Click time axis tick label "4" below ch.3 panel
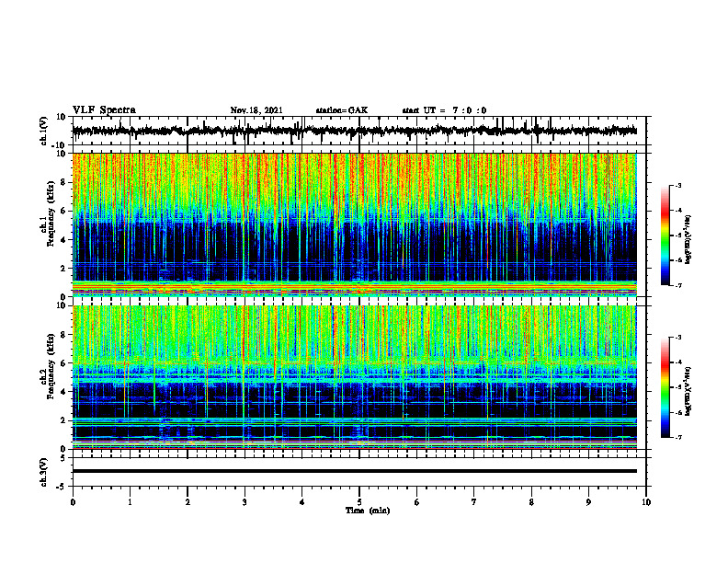The height and width of the screenshot is (563, 728). (301, 502)
